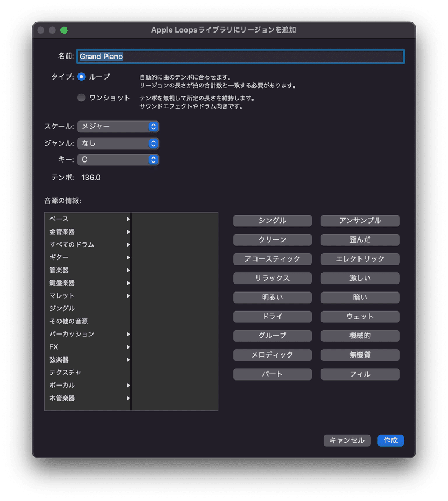Toggle the 明るい descriptor button
448x501 pixels.
pyautogui.click(x=272, y=298)
